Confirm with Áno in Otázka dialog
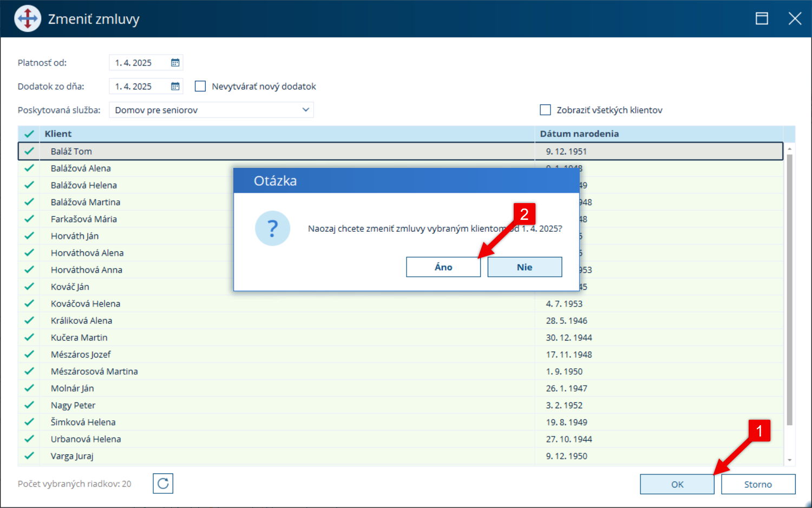 [443, 267]
